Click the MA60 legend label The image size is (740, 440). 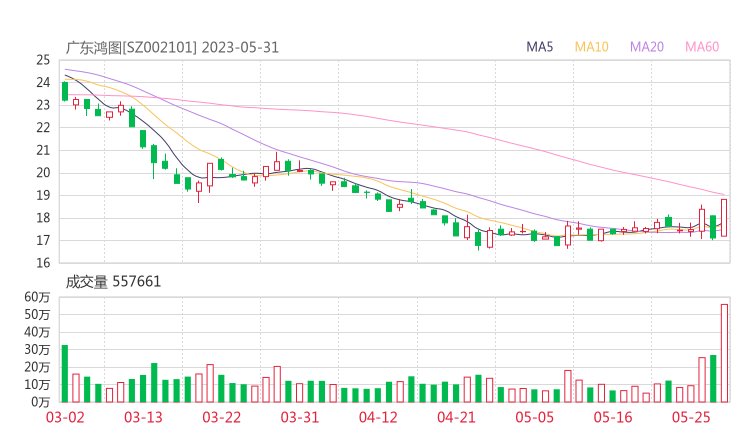coord(702,47)
